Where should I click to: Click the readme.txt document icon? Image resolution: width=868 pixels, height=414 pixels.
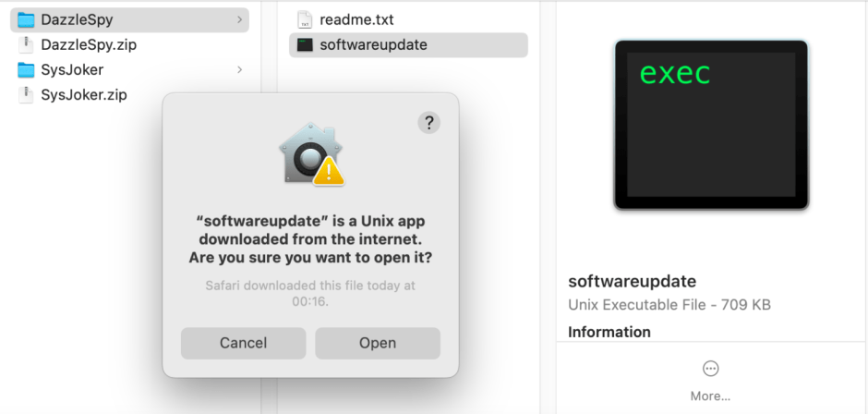[305, 19]
